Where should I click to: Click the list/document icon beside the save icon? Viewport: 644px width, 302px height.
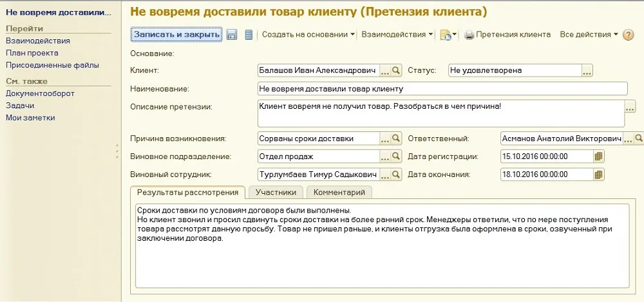pos(249,35)
